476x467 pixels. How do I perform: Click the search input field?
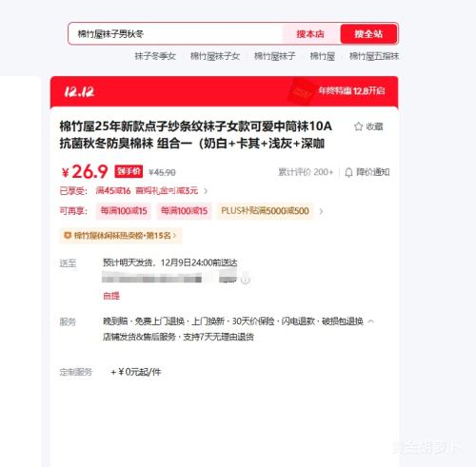[175, 34]
